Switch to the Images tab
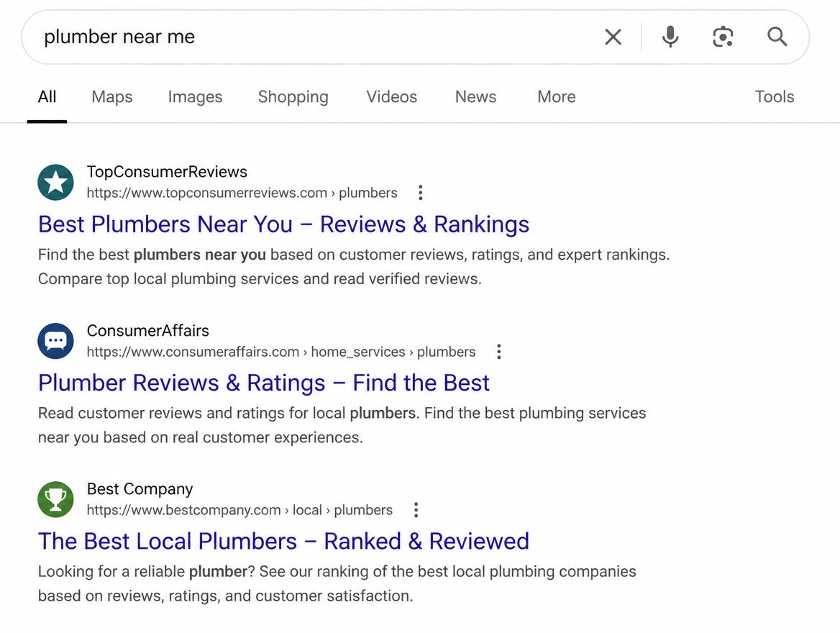The width and height of the screenshot is (840, 633). coord(195,97)
